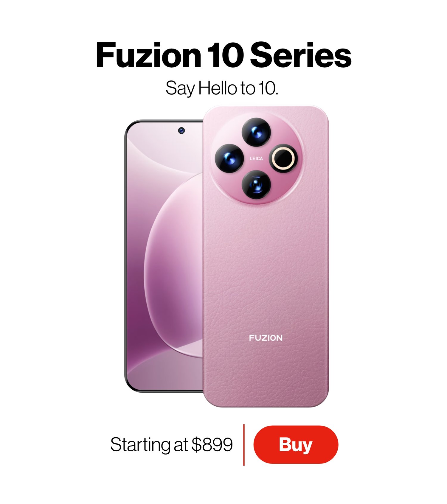
Task: Click the red vertical divider beside Buy
Action: pos(244,445)
